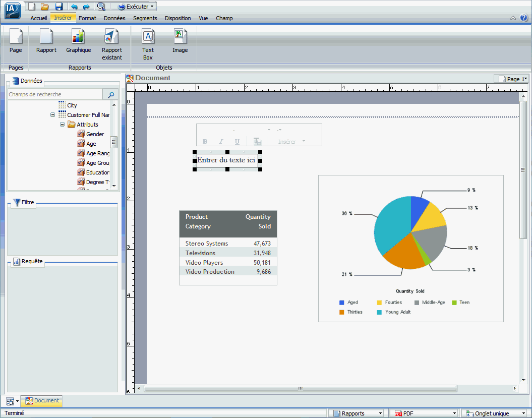The image size is (532, 418).
Task: Click the Aged blue legend swatch
Action: click(x=342, y=303)
